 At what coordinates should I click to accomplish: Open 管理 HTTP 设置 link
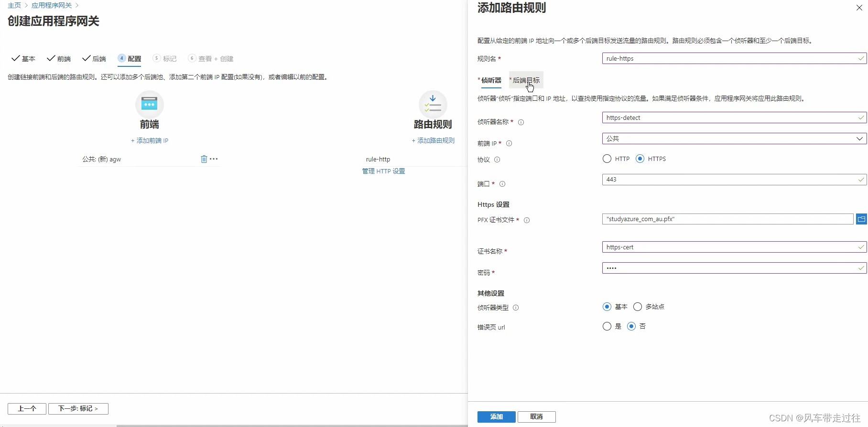383,171
